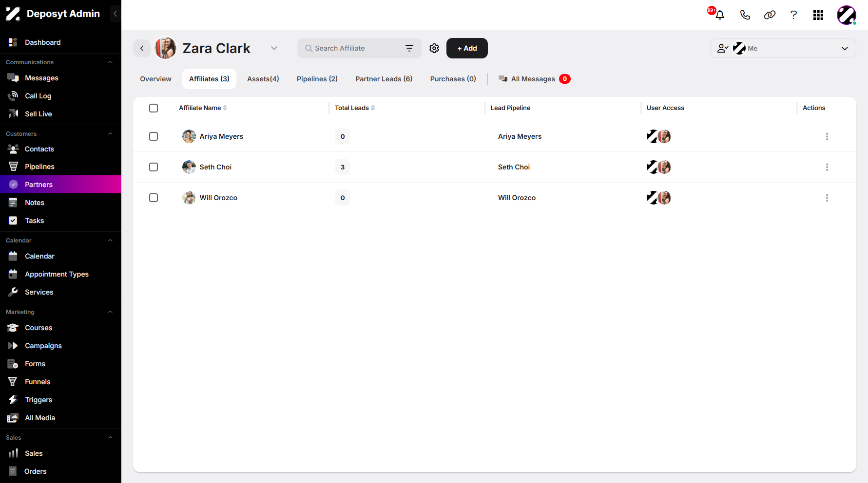The height and width of the screenshot is (483, 868).
Task: Expand the Zara Clark partner dropdown
Action: tap(274, 48)
